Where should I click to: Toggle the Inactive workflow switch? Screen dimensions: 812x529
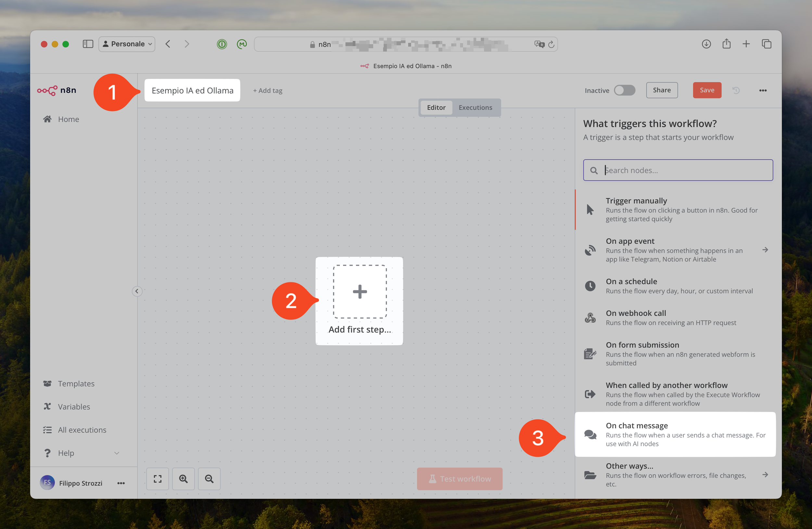tap(624, 90)
